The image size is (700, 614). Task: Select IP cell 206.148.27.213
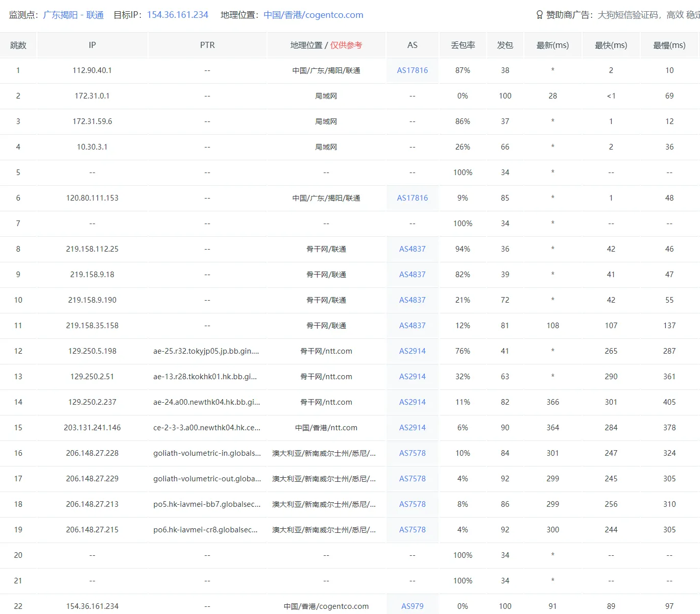coord(92,504)
